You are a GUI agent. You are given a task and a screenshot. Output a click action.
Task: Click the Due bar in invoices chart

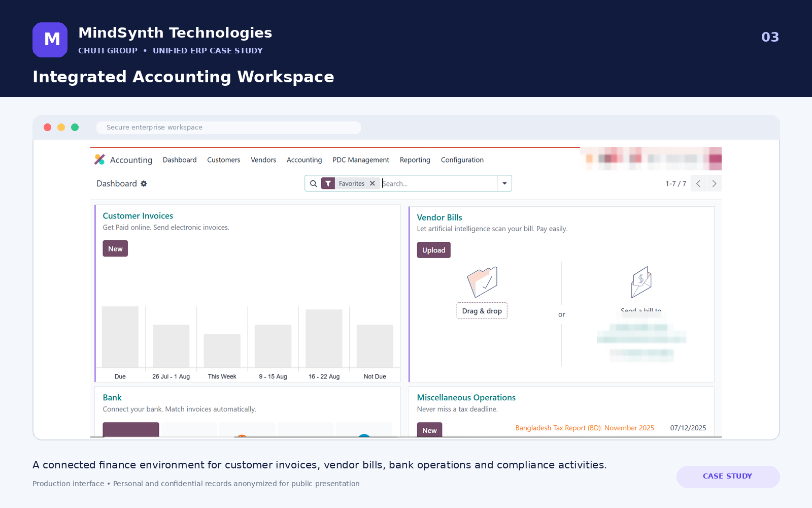120,337
